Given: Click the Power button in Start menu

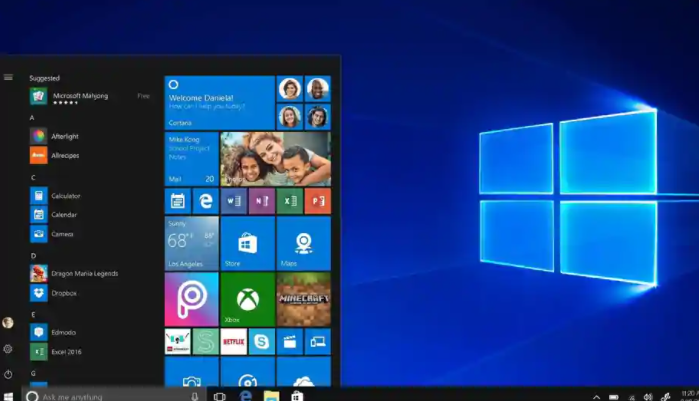Looking at the screenshot, I should pos(8,374).
